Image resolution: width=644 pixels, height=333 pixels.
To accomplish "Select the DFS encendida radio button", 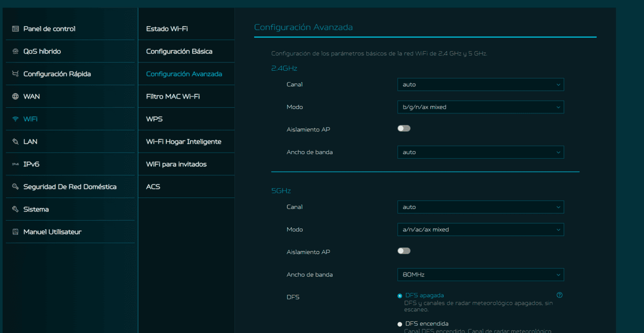I will (400, 324).
